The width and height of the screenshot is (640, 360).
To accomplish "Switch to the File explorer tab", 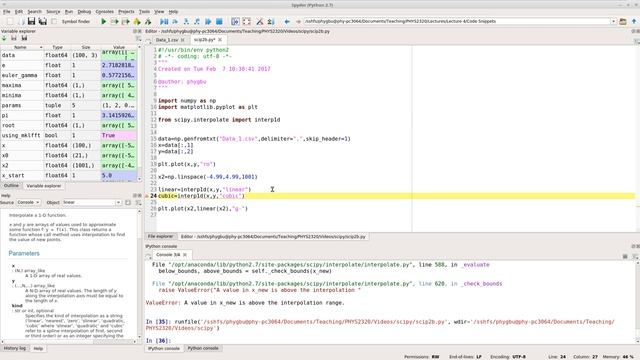I will coord(160,236).
